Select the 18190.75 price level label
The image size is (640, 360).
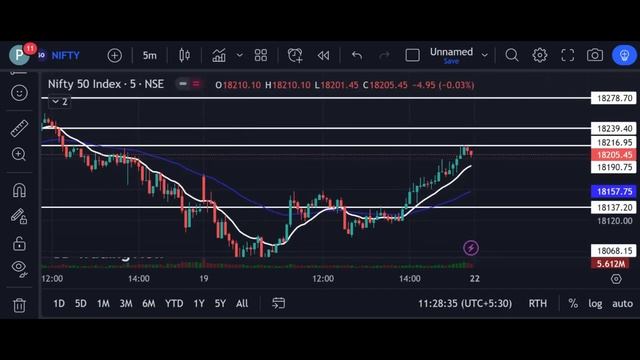pos(613,167)
